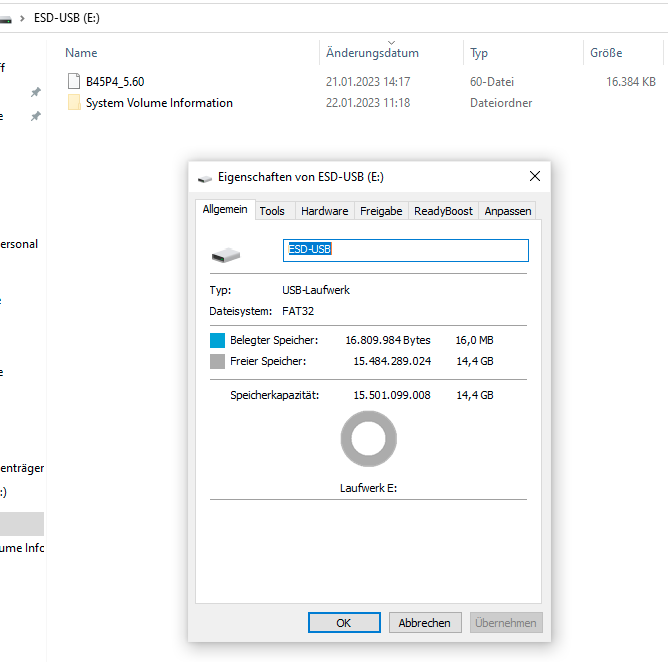Click the address bar breadcrumb chevron
Image resolution: width=668 pixels, height=662 pixels.
(x=22, y=18)
